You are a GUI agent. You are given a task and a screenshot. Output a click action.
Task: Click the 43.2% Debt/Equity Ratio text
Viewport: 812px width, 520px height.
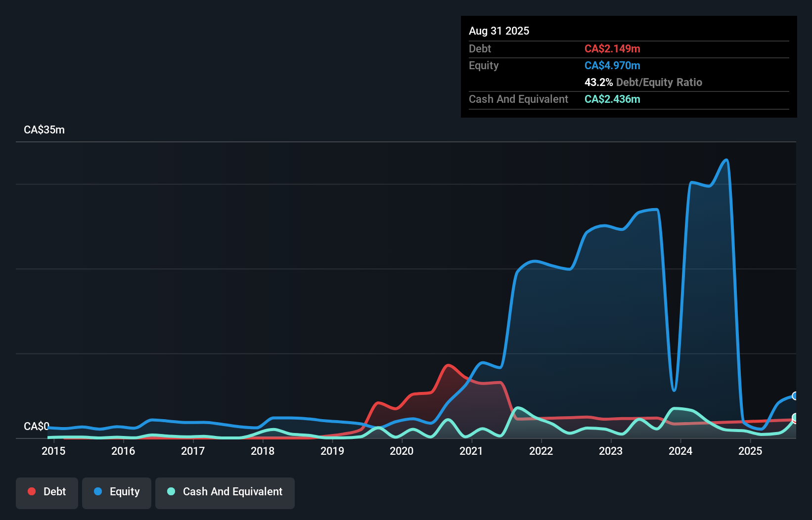point(643,83)
